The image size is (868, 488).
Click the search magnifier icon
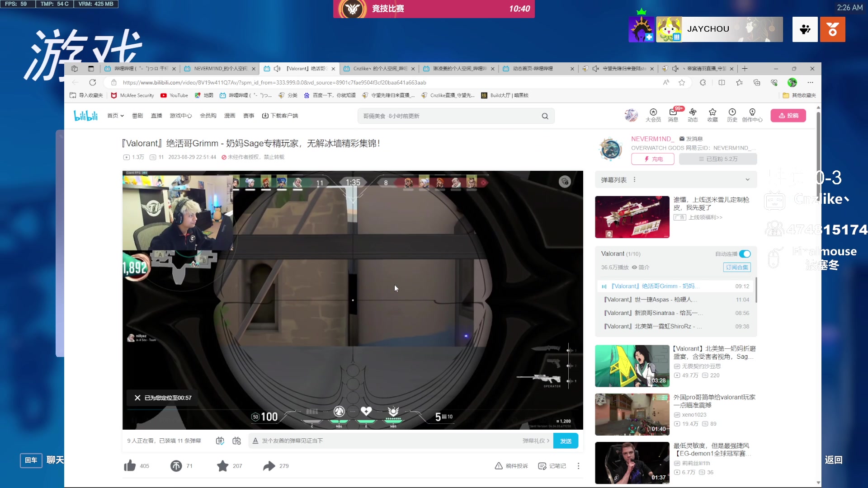click(x=545, y=116)
